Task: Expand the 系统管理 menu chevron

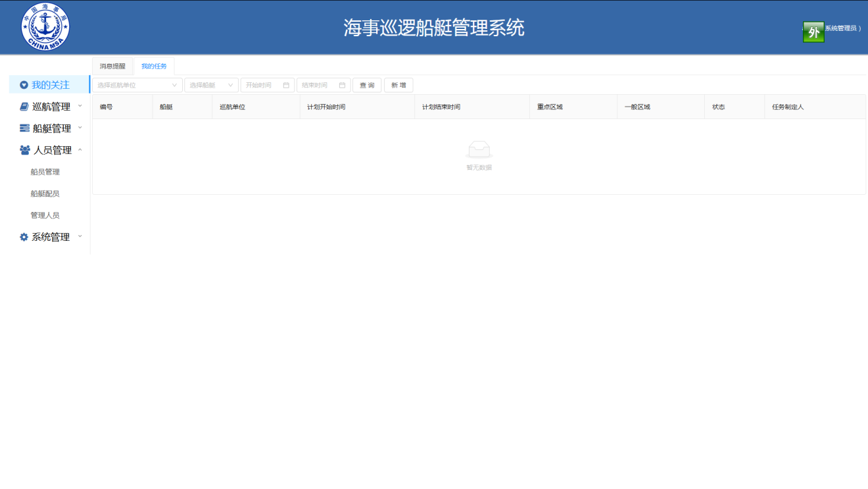Action: pos(80,236)
